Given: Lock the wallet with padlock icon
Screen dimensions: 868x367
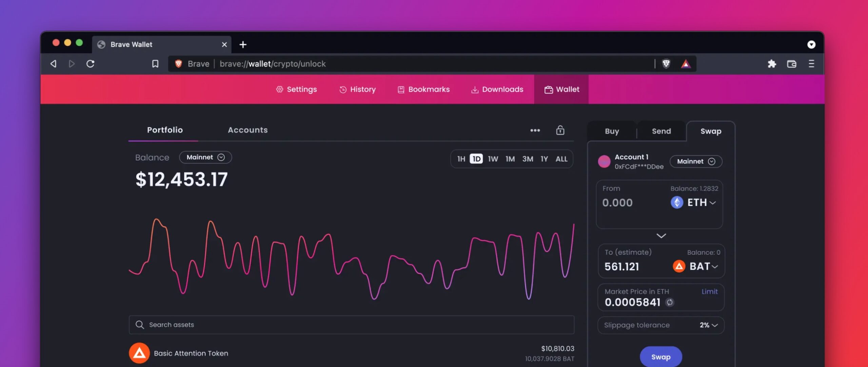Looking at the screenshot, I should pyautogui.click(x=560, y=130).
